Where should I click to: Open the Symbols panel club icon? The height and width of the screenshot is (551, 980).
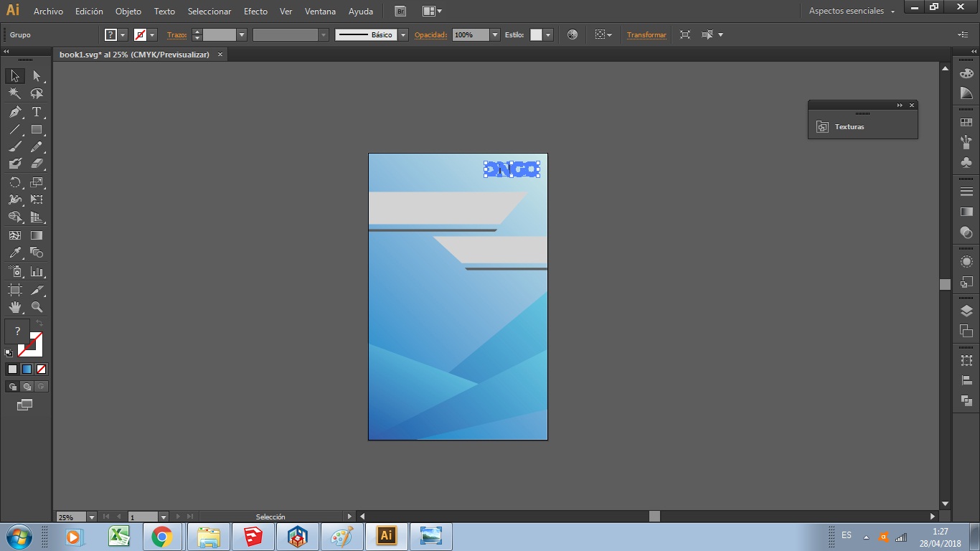point(966,162)
